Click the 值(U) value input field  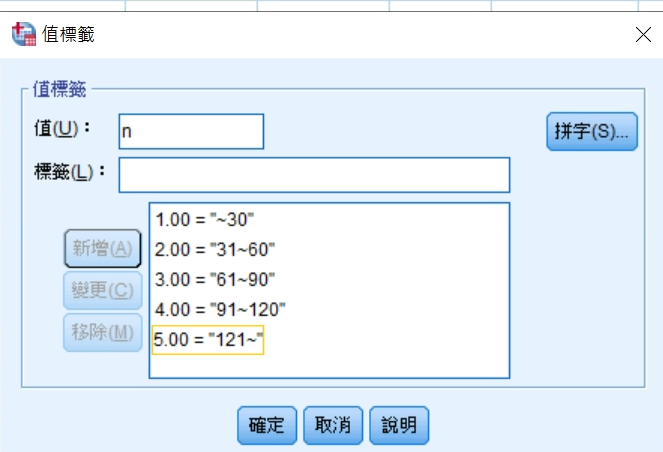190,131
